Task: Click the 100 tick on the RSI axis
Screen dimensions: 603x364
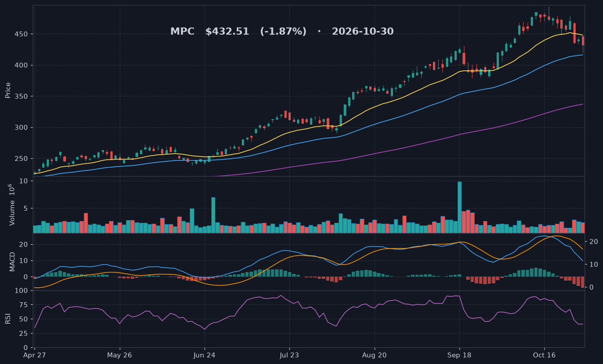Action: point(22,291)
